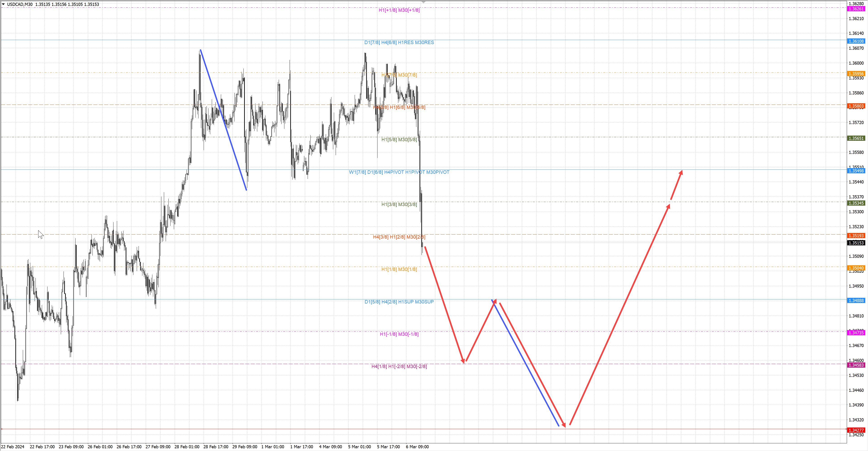Click the USDCAD,M30 chart title text
This screenshot has height=451, width=868.
(x=19, y=4)
